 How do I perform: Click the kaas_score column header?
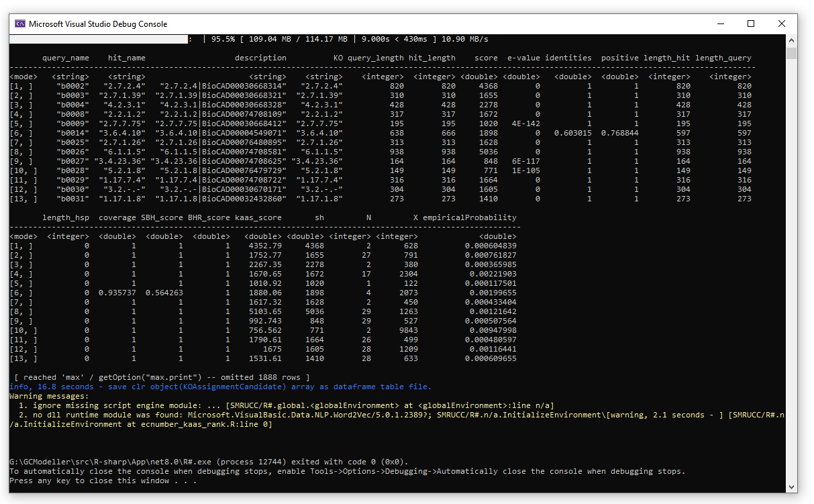(258, 218)
